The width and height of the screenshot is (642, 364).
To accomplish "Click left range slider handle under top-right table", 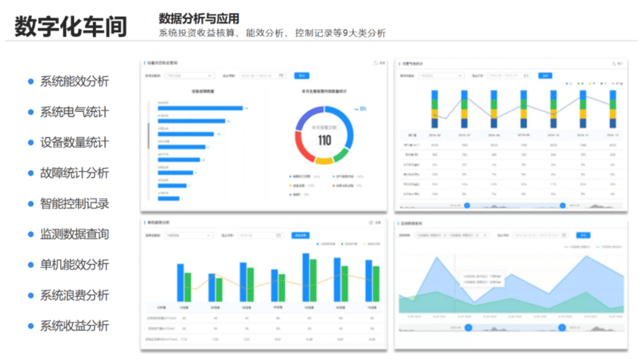I will pos(467,205).
